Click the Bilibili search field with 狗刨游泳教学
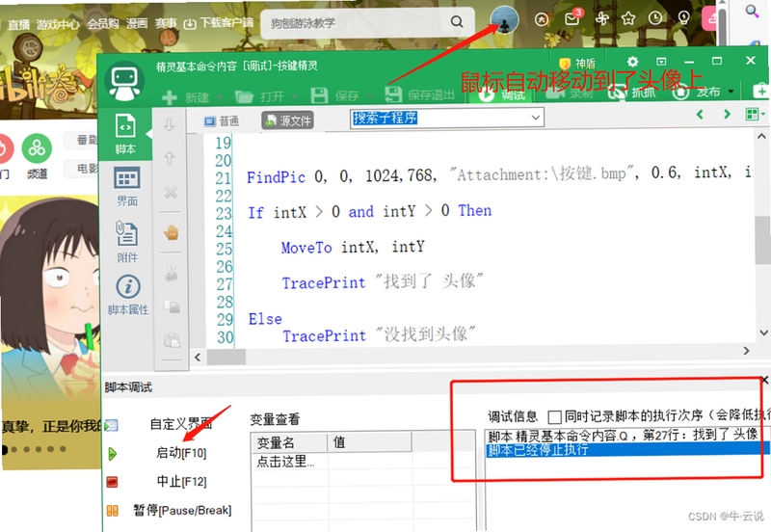This screenshot has height=532, width=771. [355, 22]
